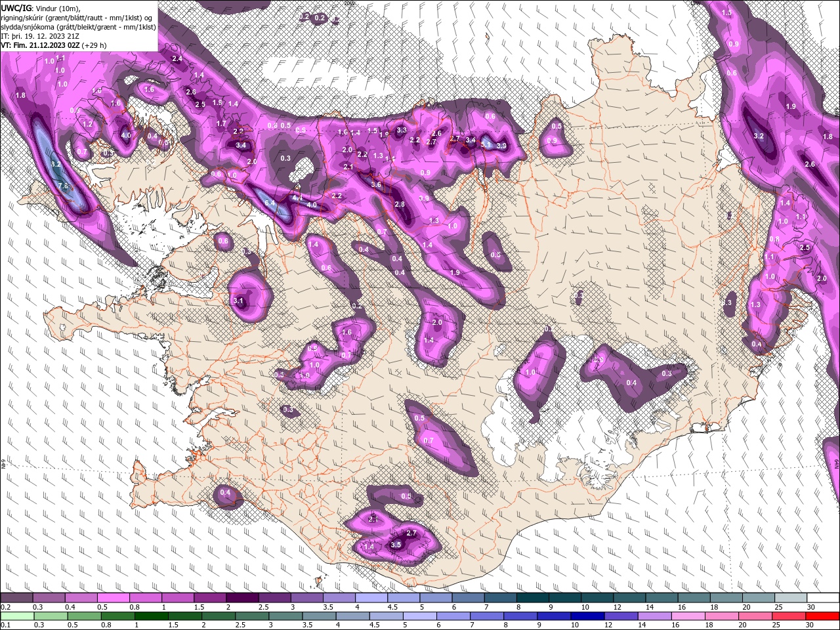
Task: Select the bright red swatch after 30 in the bottom legend row
Action: (822, 616)
